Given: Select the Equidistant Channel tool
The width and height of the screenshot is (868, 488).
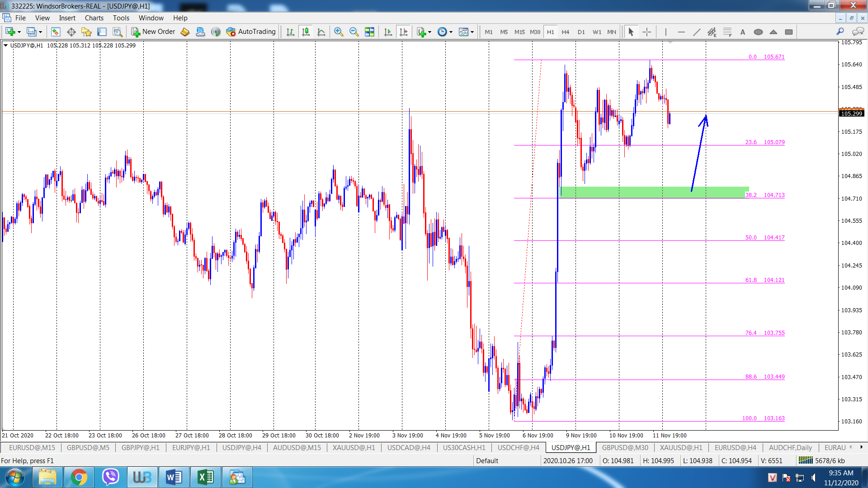Looking at the screenshot, I should pyautogui.click(x=712, y=32).
